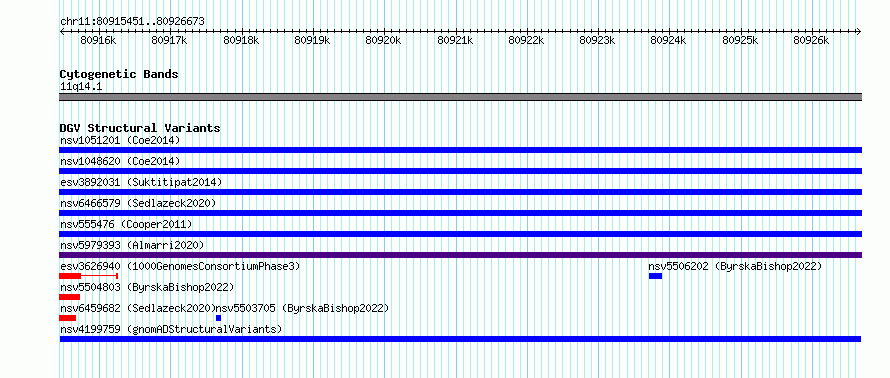This screenshot has width=890, height=378.
Task: Click the 80921k ruler tick label
Action: coord(455,40)
